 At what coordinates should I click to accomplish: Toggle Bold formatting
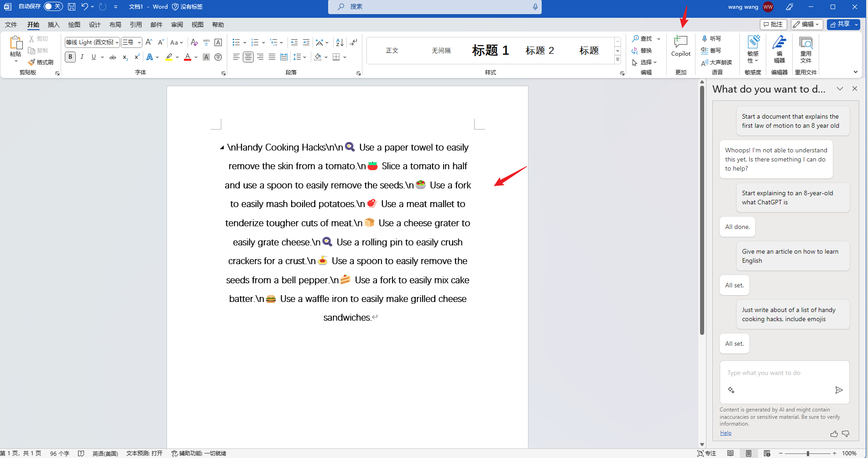(x=70, y=57)
